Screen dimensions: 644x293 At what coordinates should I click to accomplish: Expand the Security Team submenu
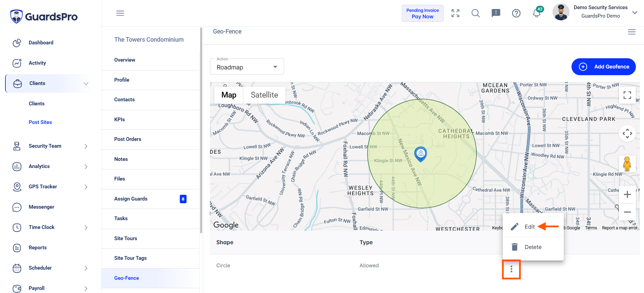86,146
